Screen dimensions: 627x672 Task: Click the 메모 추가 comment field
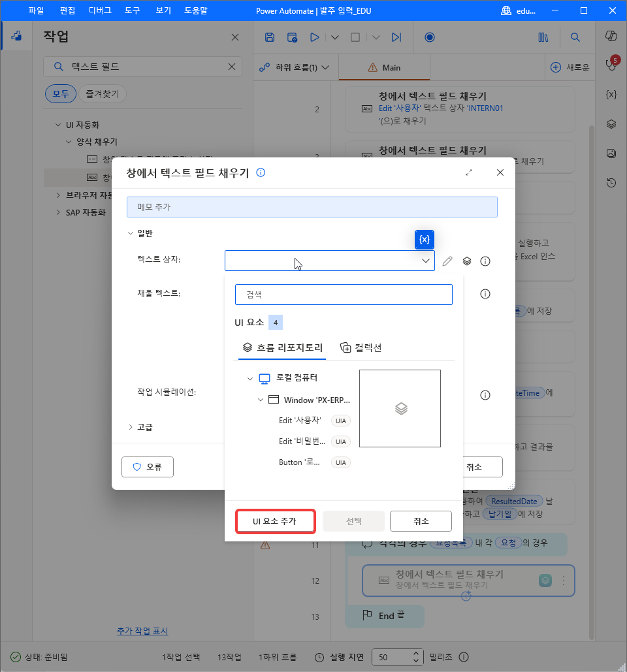click(312, 207)
